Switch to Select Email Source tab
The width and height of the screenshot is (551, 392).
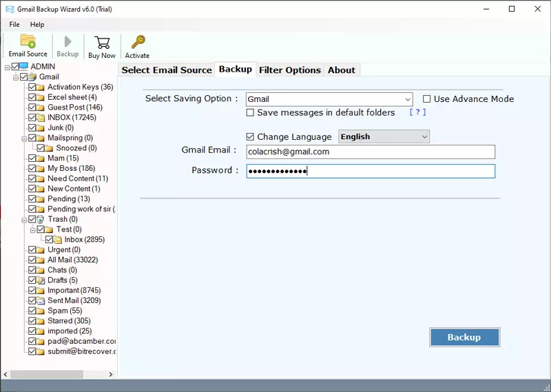click(x=167, y=70)
